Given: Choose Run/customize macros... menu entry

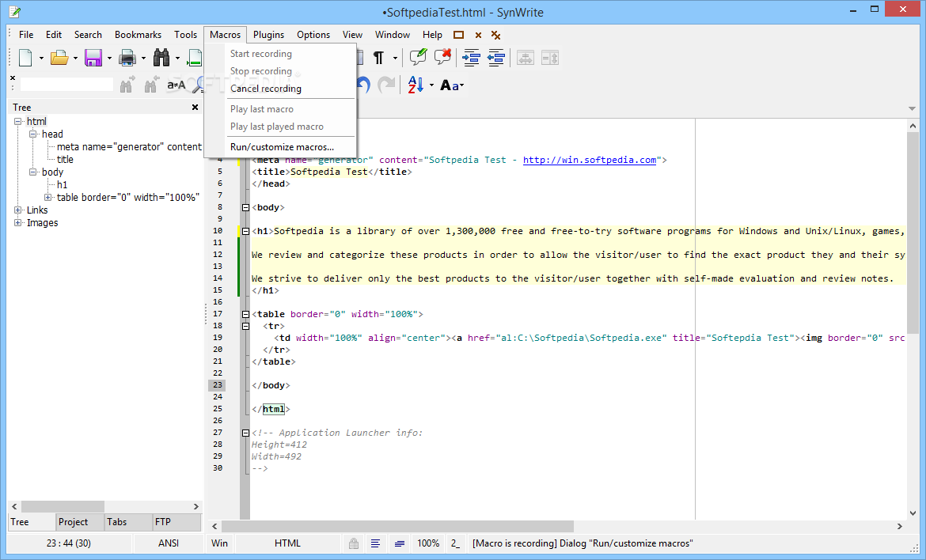Looking at the screenshot, I should tap(282, 147).
